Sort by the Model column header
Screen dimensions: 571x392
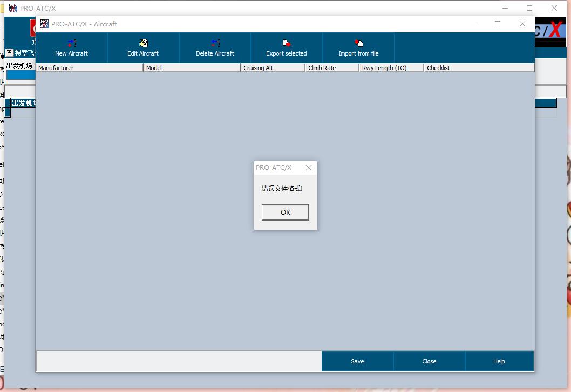click(x=192, y=68)
